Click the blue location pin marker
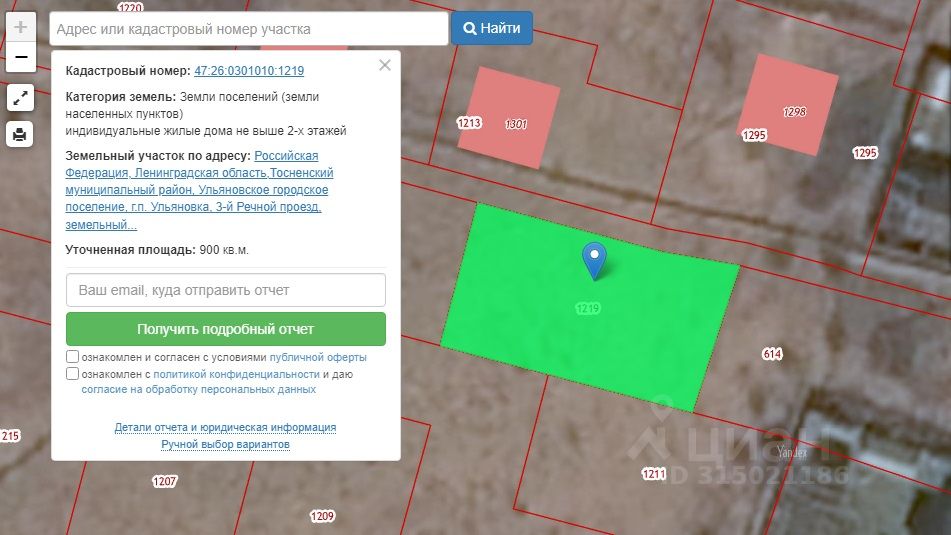Viewport: 951px width, 535px height. [594, 261]
